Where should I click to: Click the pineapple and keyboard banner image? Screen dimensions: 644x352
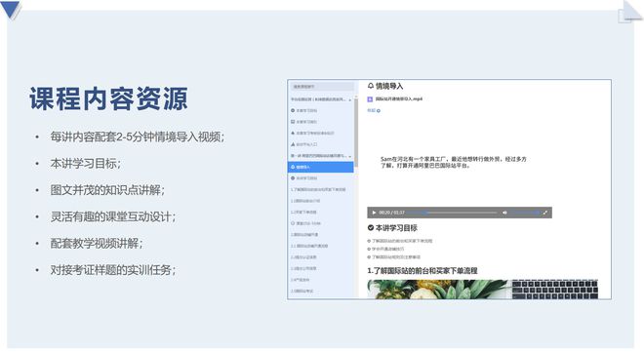[x=483, y=290]
